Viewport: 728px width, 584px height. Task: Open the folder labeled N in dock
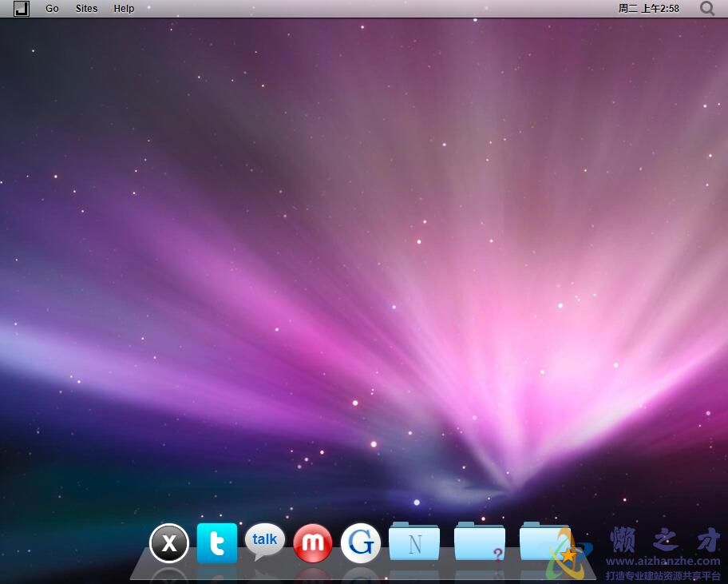point(414,541)
